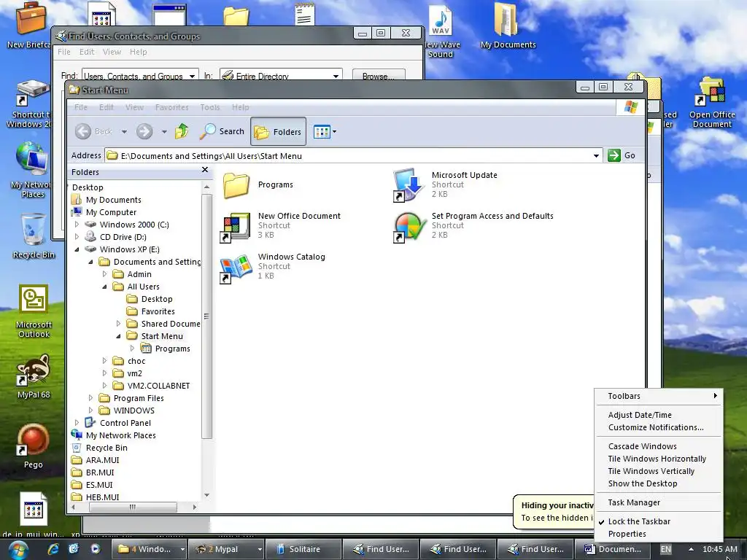747x560 pixels.
Task: Open taskbar Properties from context menu
Action: (x=659, y=534)
